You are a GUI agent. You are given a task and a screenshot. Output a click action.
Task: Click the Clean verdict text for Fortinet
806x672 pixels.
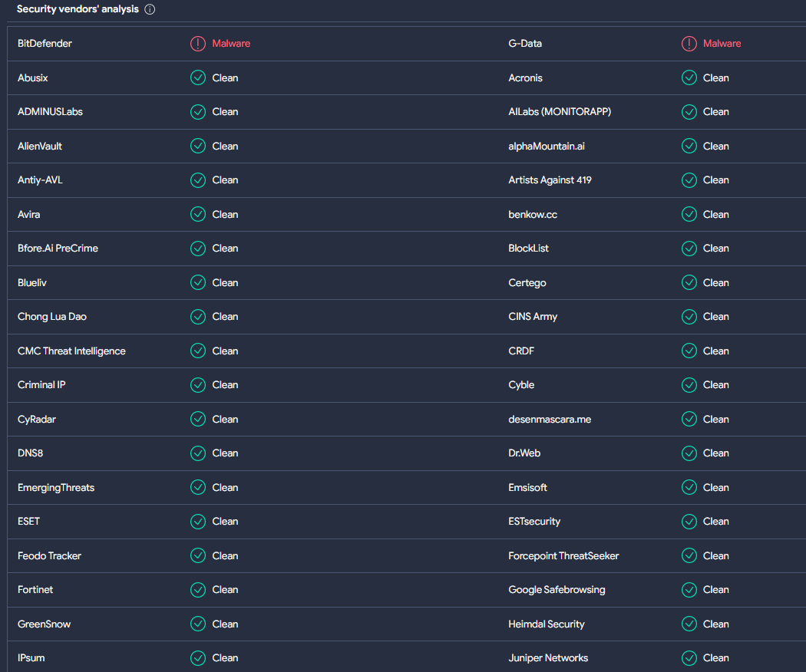(225, 590)
